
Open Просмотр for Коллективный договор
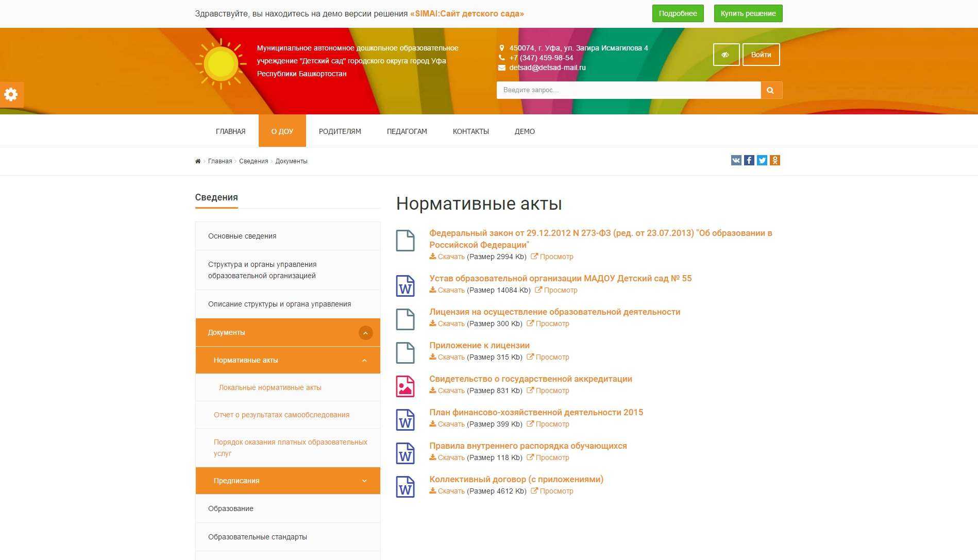[x=557, y=491]
